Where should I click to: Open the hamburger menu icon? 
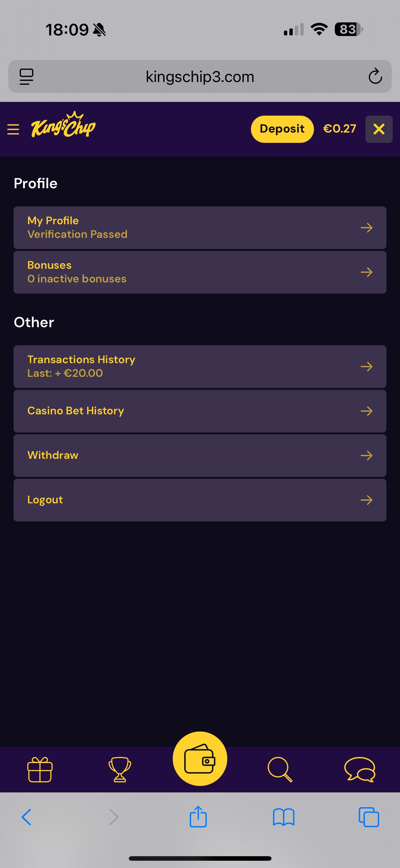(x=13, y=130)
